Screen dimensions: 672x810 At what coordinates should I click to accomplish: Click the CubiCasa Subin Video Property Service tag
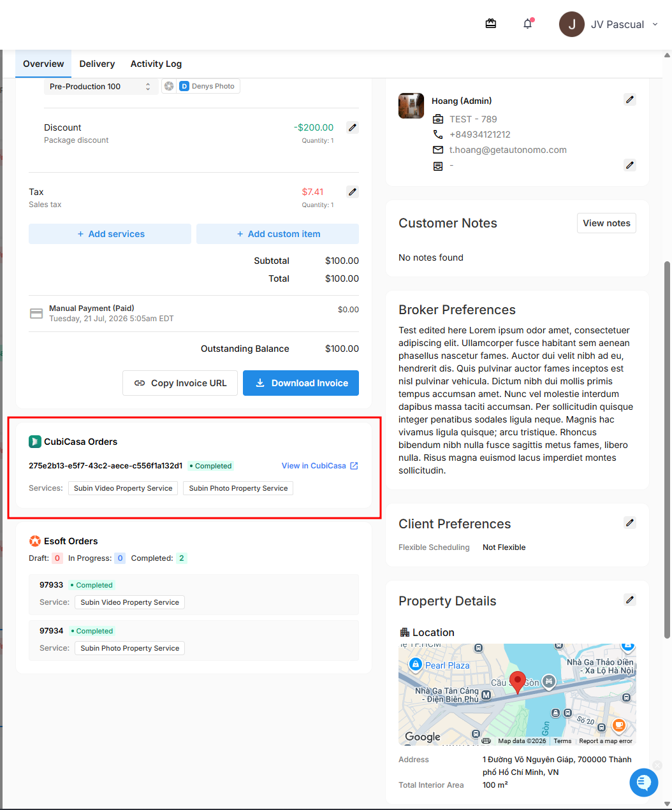pyautogui.click(x=123, y=488)
